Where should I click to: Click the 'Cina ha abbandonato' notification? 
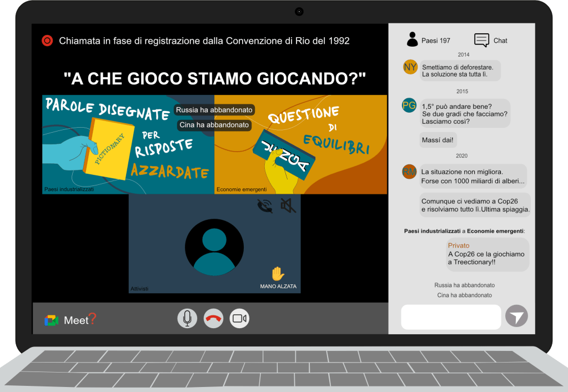(x=214, y=125)
